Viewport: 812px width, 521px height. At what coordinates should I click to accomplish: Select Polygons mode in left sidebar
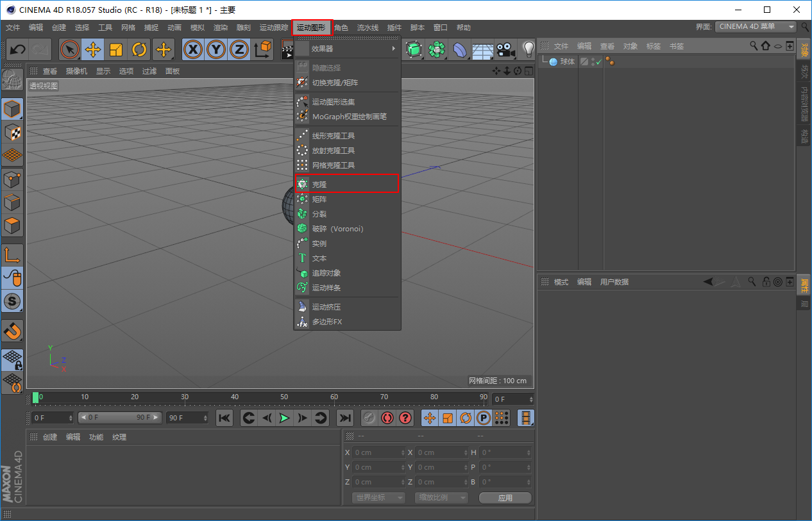coord(12,226)
